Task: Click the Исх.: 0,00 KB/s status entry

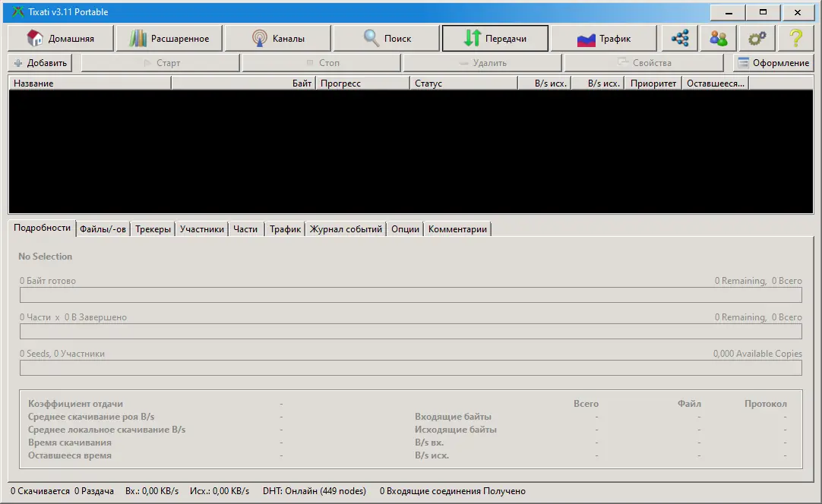Action: (x=219, y=491)
